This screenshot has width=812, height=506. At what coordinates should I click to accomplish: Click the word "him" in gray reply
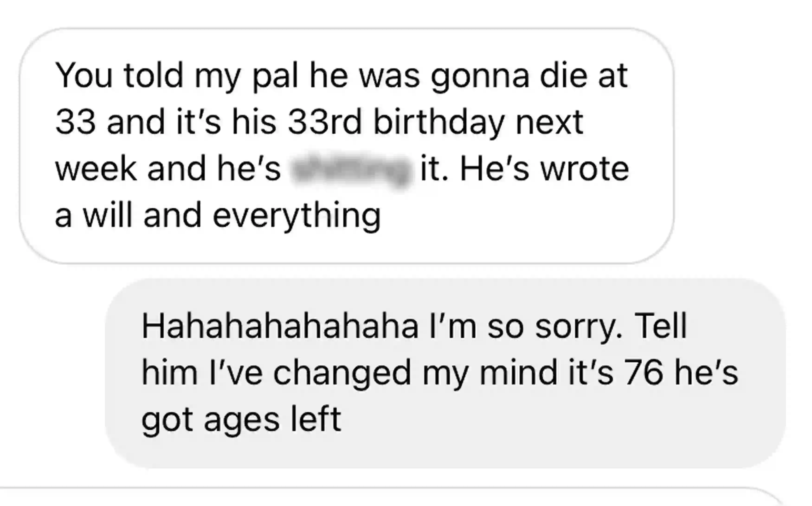pos(169,372)
